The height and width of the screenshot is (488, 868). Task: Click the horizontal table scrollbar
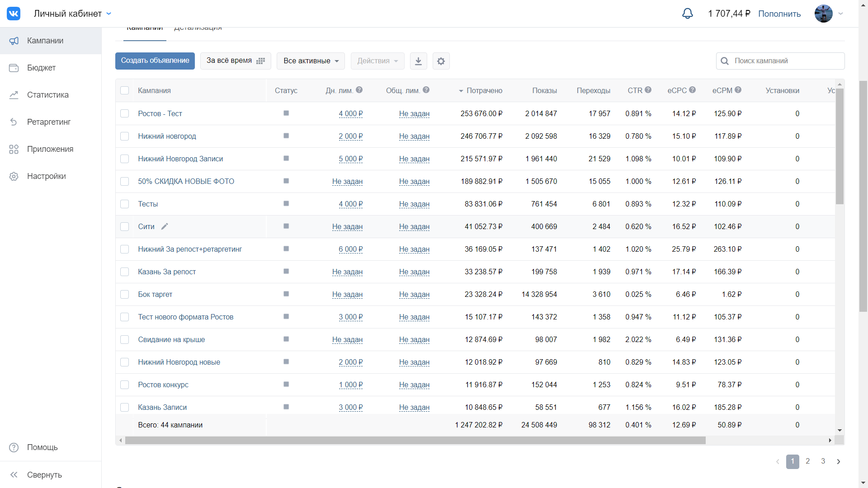tap(415, 440)
